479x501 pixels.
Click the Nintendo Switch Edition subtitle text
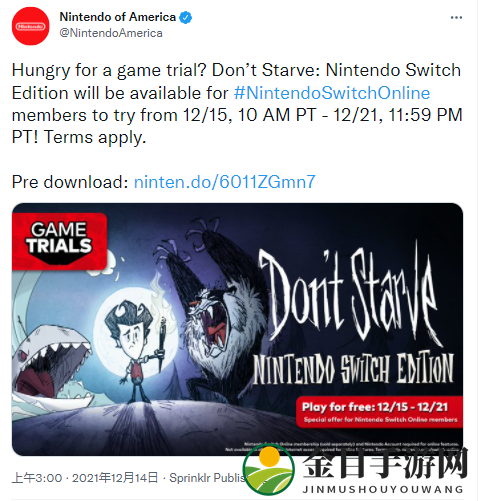[353, 368]
